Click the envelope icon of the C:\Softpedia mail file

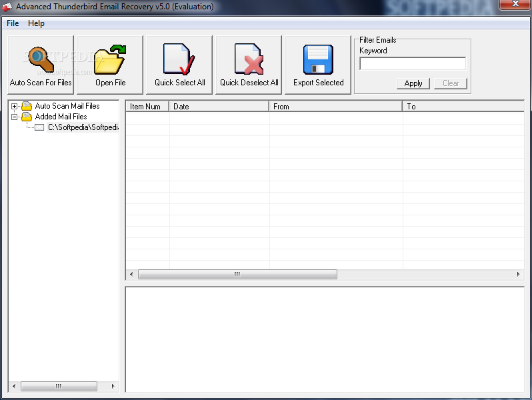[39, 127]
